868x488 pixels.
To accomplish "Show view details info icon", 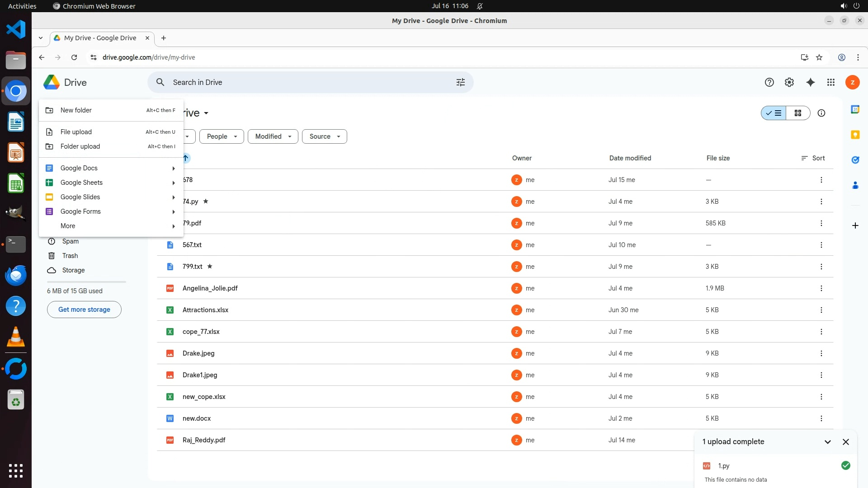I will [x=821, y=113].
